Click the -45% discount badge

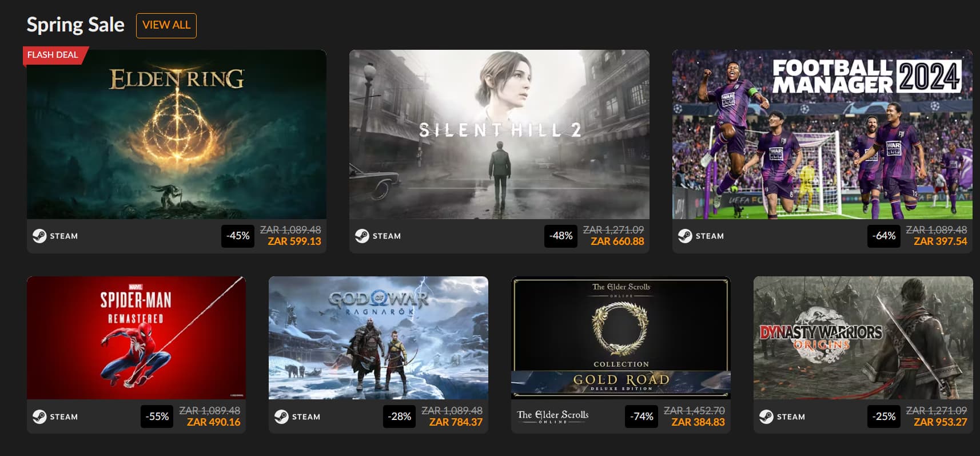pos(238,236)
